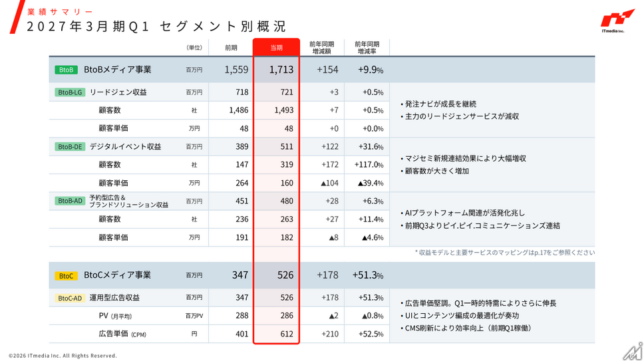This screenshot has width=644, height=361.
Task: Click the BtoBメディア事業 row title
Action: (118, 70)
